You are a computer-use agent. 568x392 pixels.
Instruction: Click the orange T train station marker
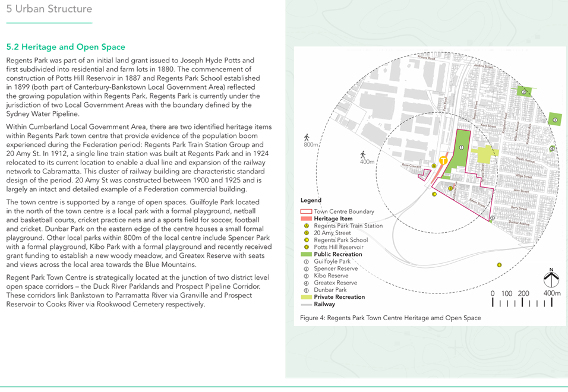(x=443, y=160)
